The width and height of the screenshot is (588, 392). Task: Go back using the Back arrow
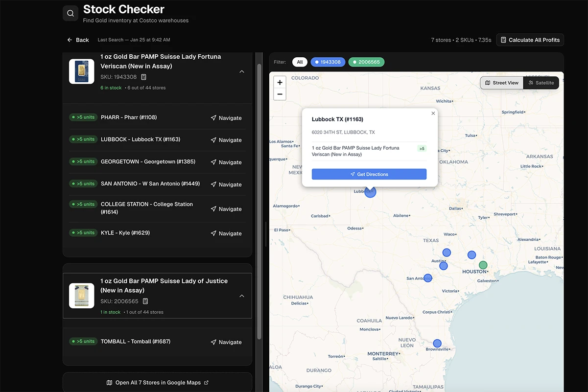click(x=78, y=40)
